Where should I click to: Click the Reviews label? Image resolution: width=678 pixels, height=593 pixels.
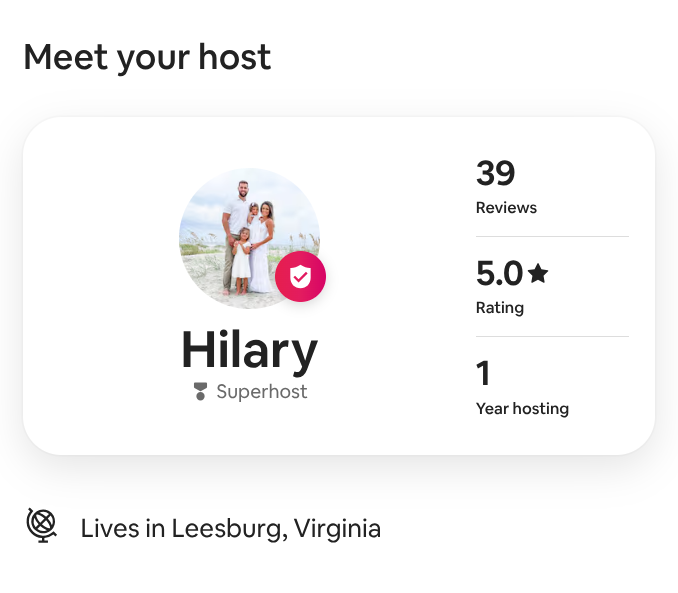click(x=506, y=208)
